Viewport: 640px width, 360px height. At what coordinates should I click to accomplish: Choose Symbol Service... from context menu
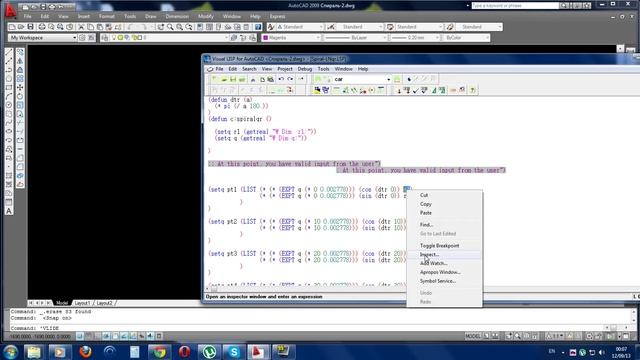pos(438,281)
